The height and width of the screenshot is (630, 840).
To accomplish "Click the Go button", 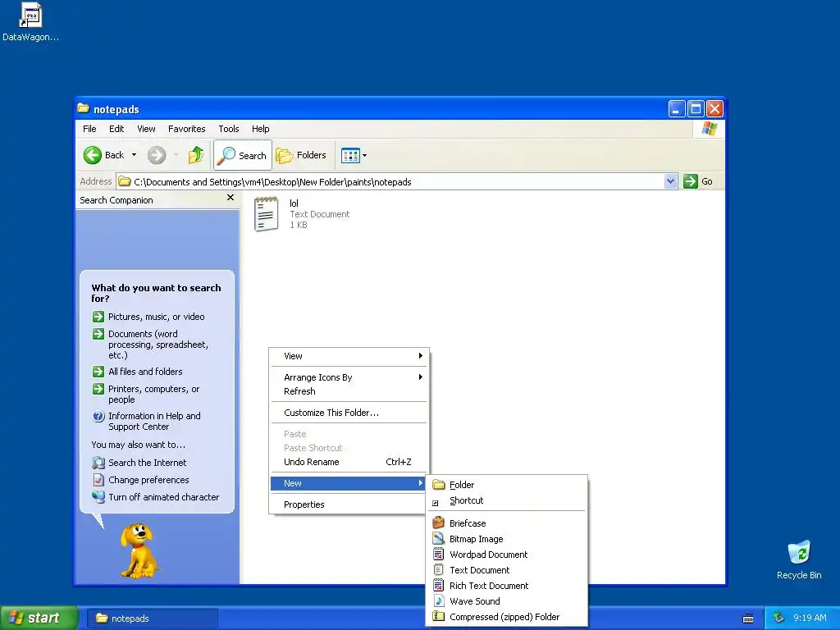I will click(698, 181).
